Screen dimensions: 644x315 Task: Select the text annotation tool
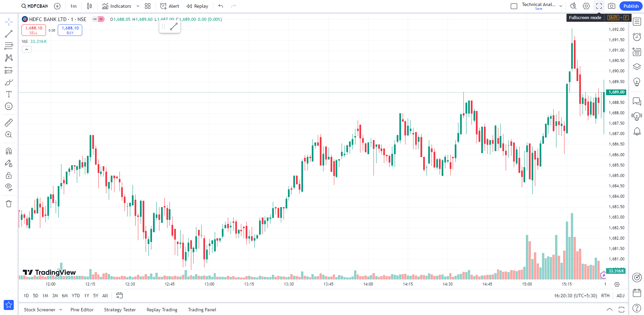pos(9,94)
